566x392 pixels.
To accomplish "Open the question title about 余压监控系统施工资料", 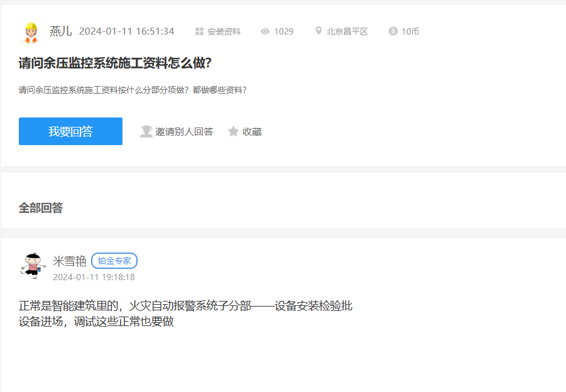I will [x=115, y=63].
